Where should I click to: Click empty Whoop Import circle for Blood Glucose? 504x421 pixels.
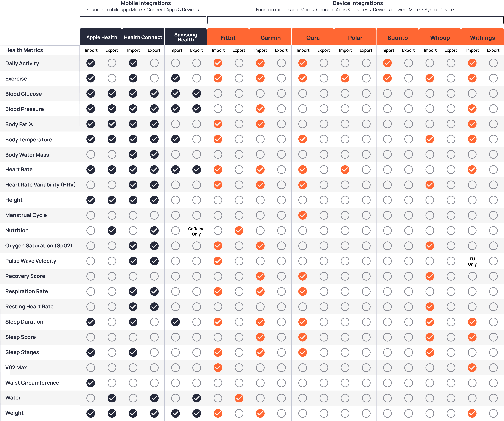[430, 94]
